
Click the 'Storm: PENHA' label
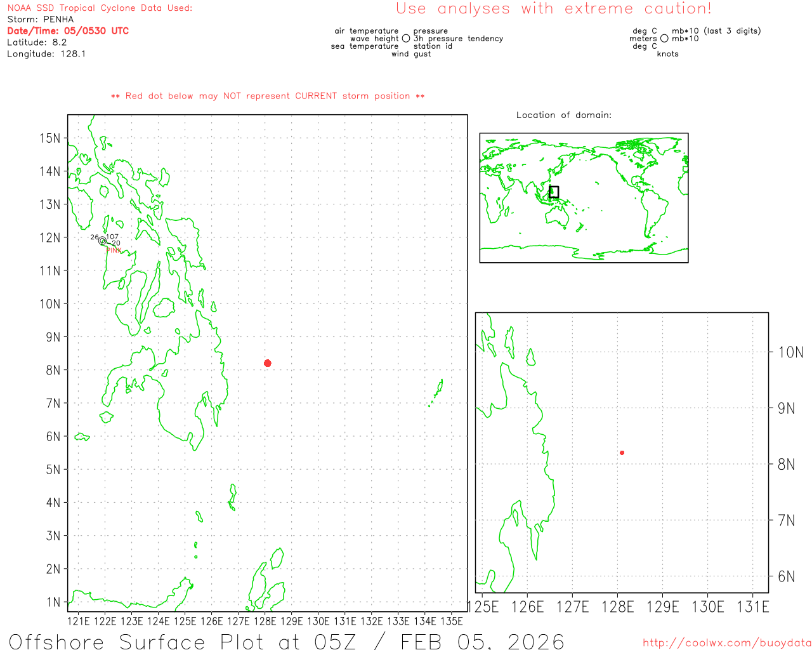click(41, 20)
